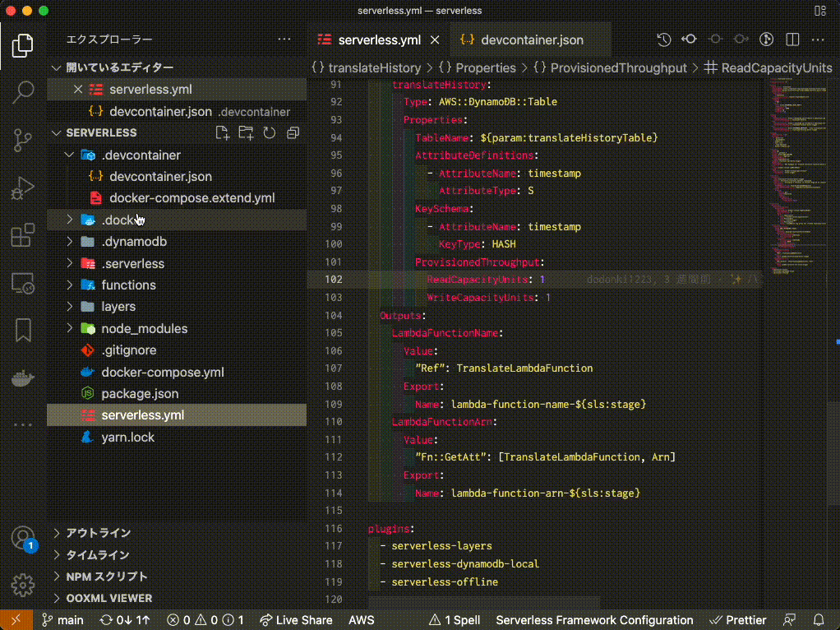Open the Extensions view
Viewport: 840px width, 630px height.
click(x=22, y=235)
